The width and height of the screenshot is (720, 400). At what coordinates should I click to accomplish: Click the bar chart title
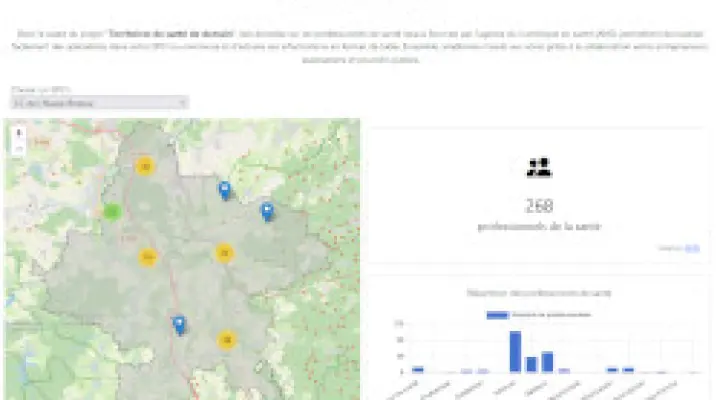539,293
